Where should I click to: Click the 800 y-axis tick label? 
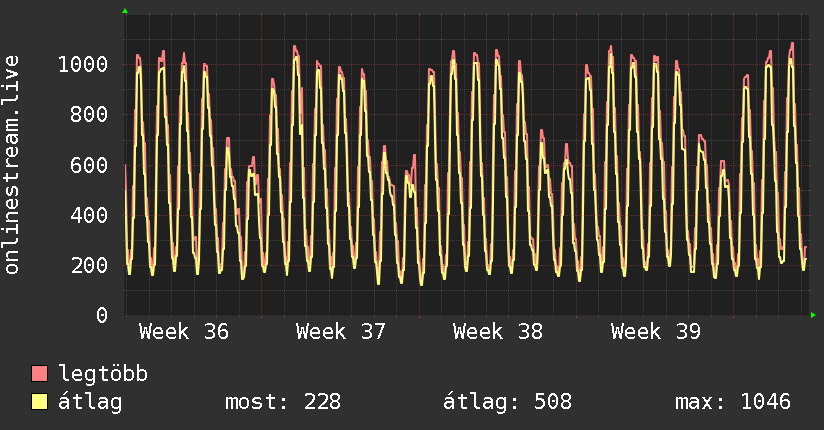click(89, 115)
